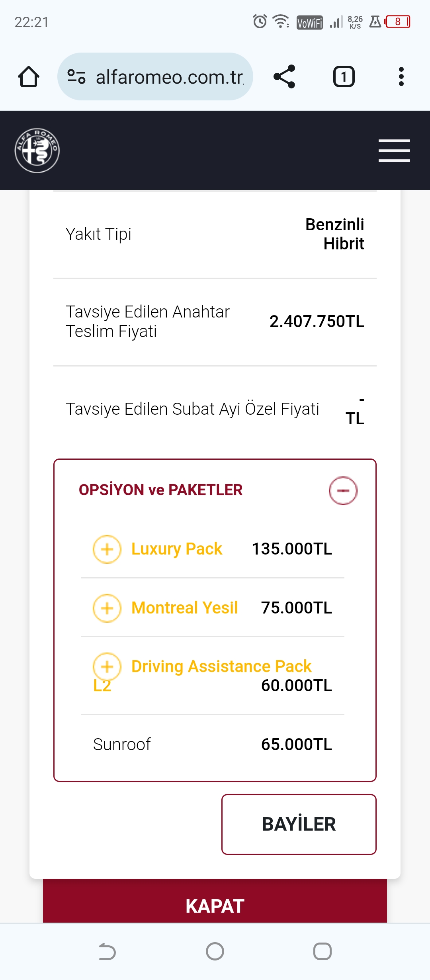The height and width of the screenshot is (980, 430).
Task: Collapse the OPSİYON ve PAKETLER section
Action: (343, 490)
